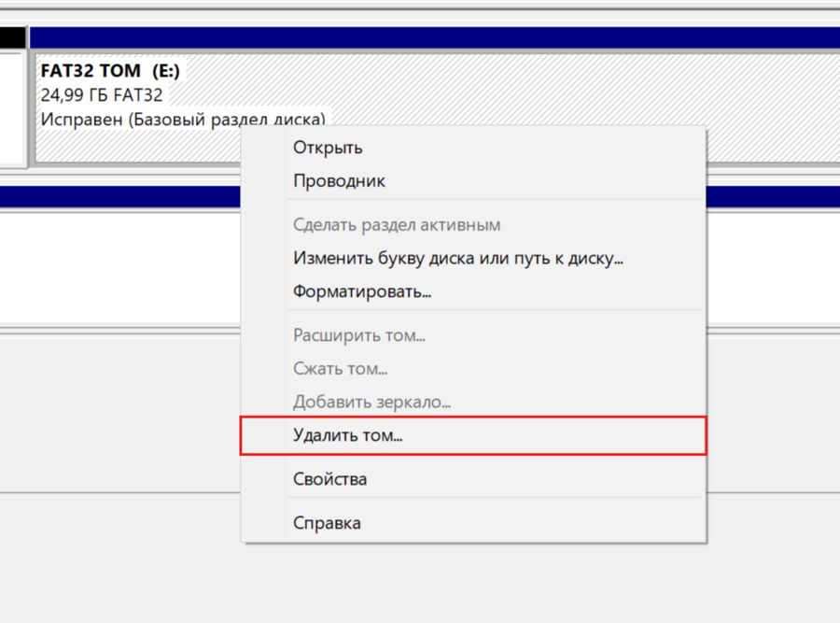Open "Изменить букву диска или путь к диску..."
The width and height of the screenshot is (840, 623).
tap(457, 258)
